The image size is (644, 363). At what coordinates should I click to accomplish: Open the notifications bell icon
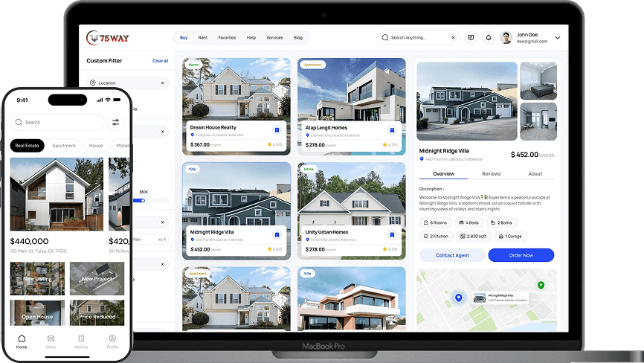[x=489, y=37]
